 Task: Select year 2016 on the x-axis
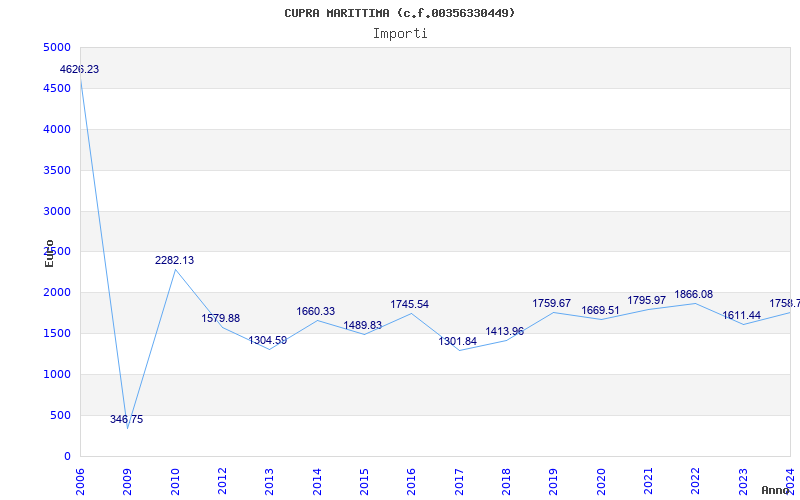coord(411,476)
